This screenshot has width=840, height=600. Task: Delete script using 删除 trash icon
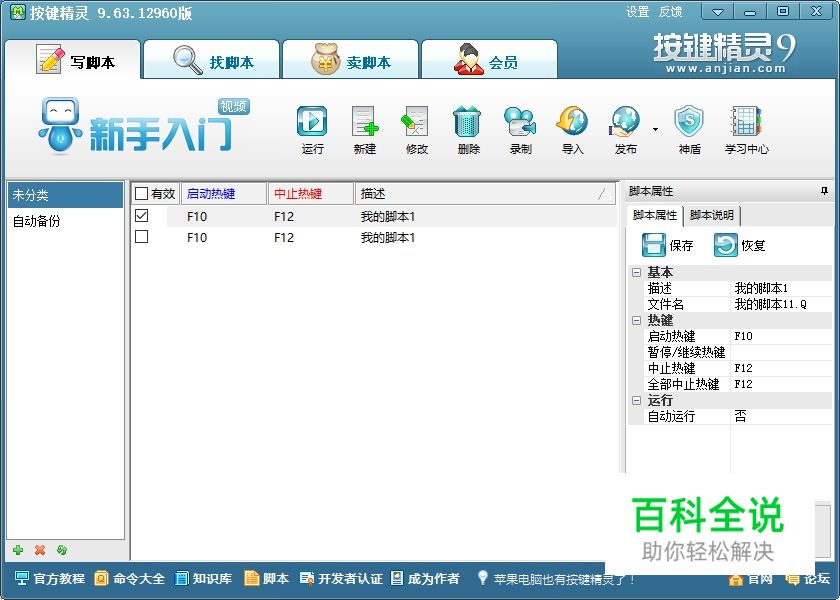[468, 130]
